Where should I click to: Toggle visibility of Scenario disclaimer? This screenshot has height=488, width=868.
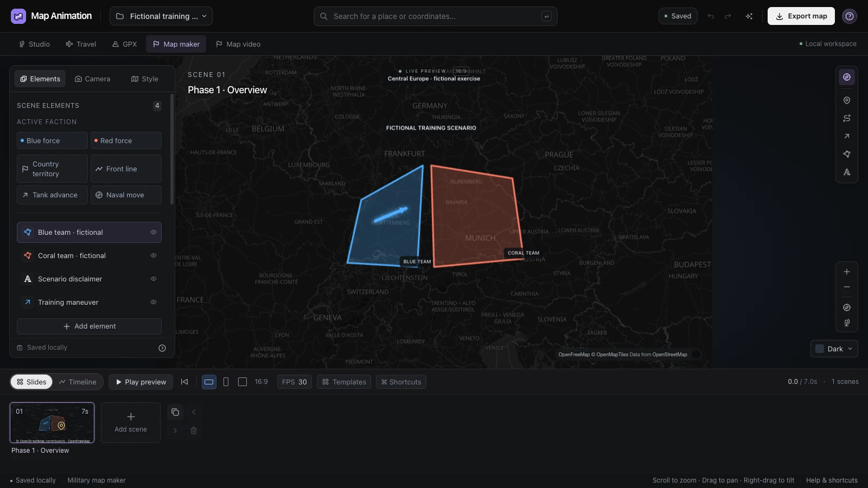click(x=154, y=279)
